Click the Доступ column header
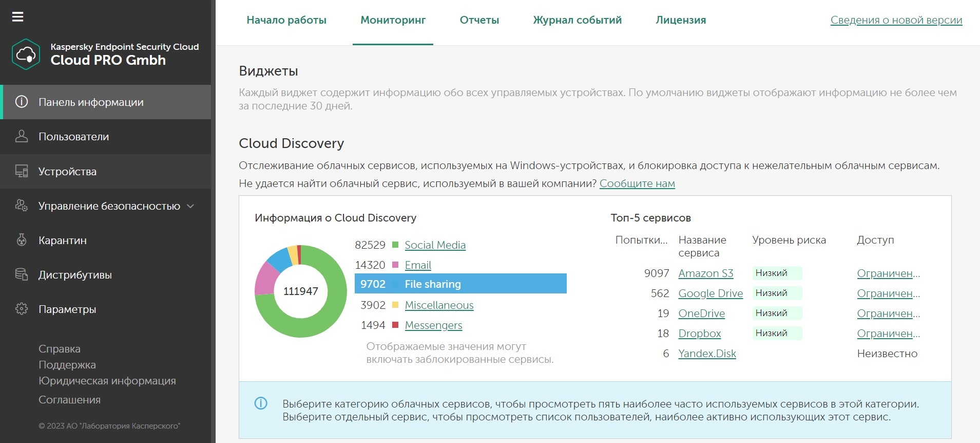Screen dimensions: 980x443 tap(875, 240)
